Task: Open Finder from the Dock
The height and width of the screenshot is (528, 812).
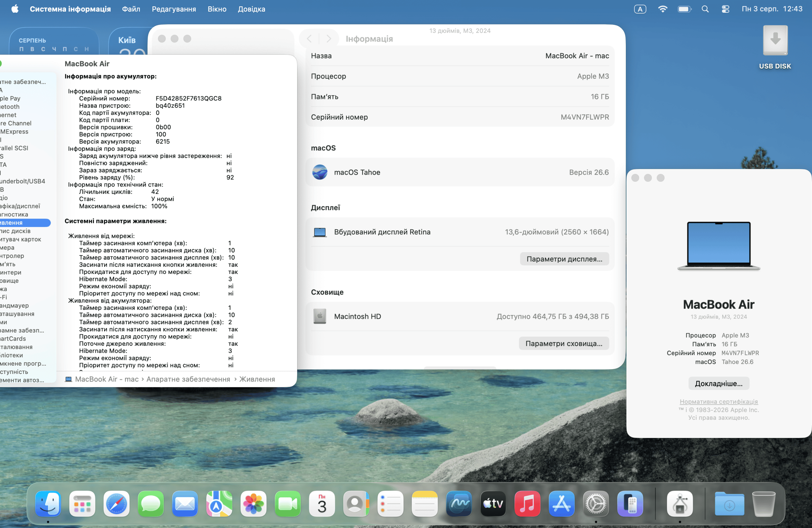Action: (x=48, y=504)
